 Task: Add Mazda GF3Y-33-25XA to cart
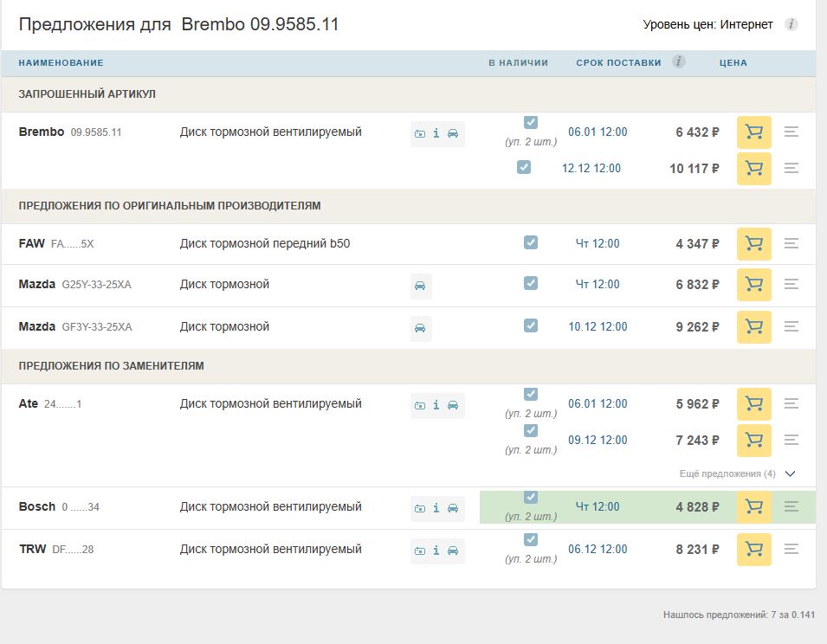(753, 327)
